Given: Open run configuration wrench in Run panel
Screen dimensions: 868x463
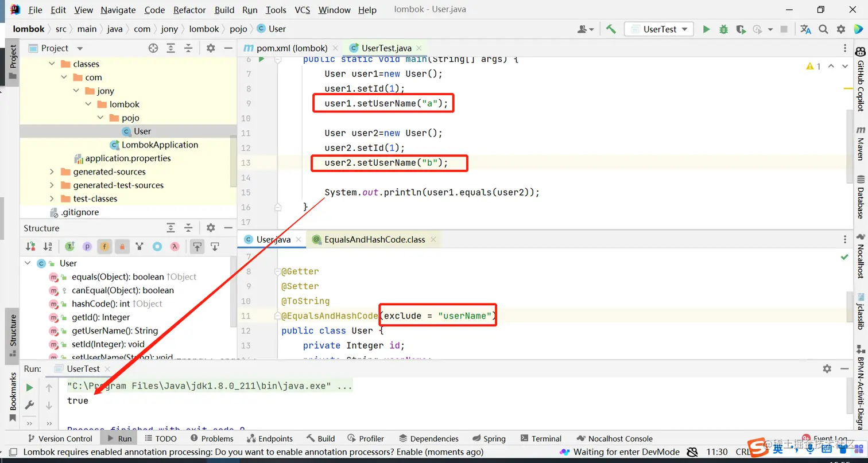Looking at the screenshot, I should [29, 405].
